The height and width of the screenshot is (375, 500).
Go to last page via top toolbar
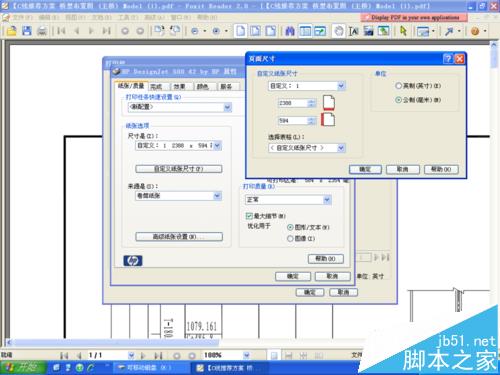pos(106,31)
